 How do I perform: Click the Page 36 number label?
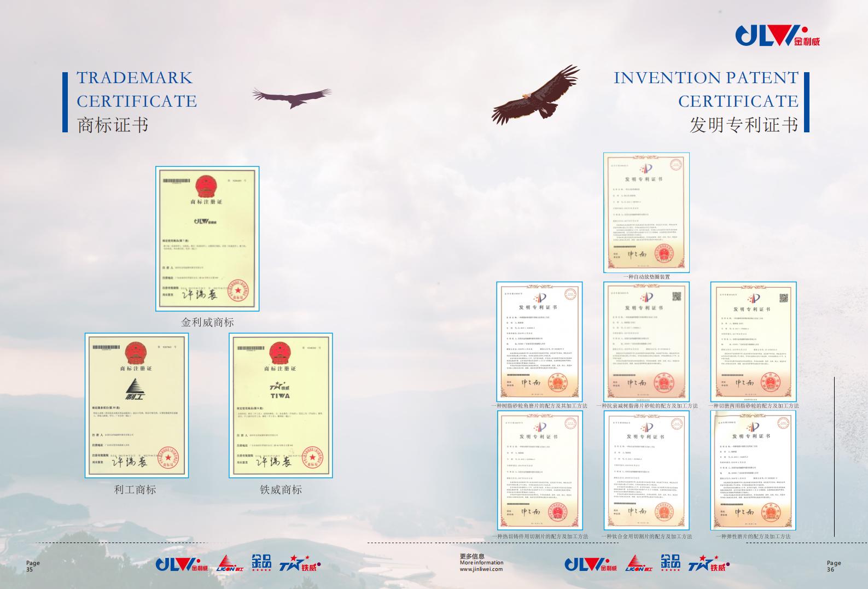(834, 566)
